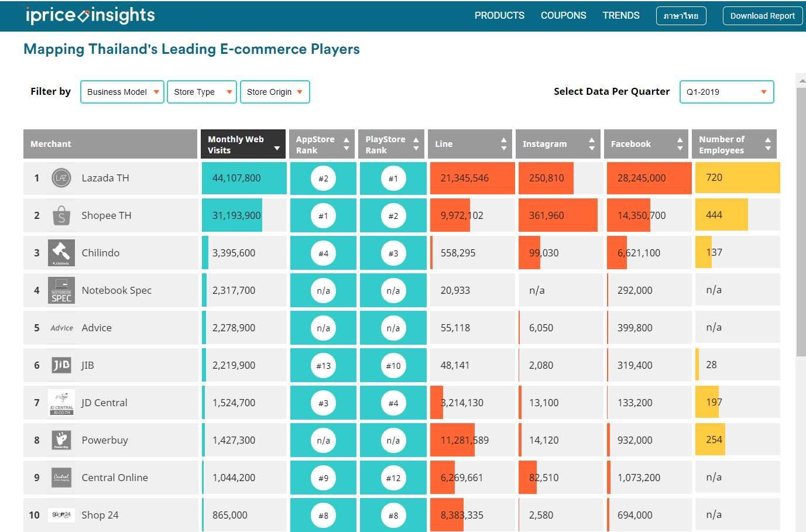This screenshot has width=806, height=532.
Task: Click the Powerbuy merchant logo
Action: pyautogui.click(x=61, y=440)
